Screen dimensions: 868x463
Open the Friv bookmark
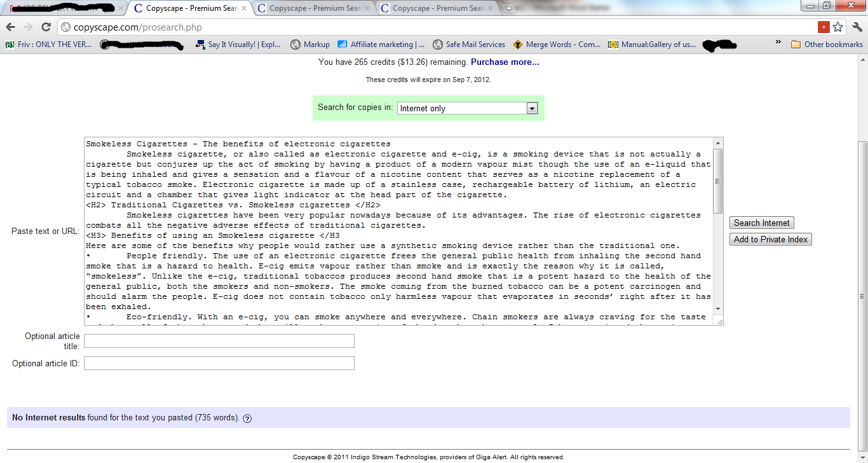pos(49,45)
